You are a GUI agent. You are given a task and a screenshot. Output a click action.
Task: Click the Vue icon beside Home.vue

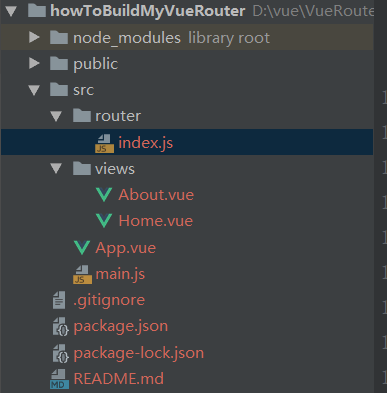click(104, 221)
